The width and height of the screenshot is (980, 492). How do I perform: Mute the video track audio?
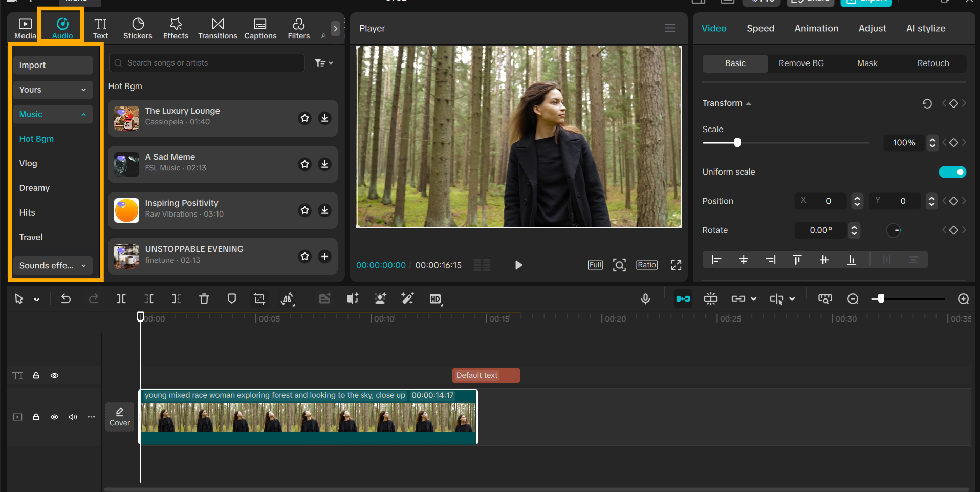point(73,417)
